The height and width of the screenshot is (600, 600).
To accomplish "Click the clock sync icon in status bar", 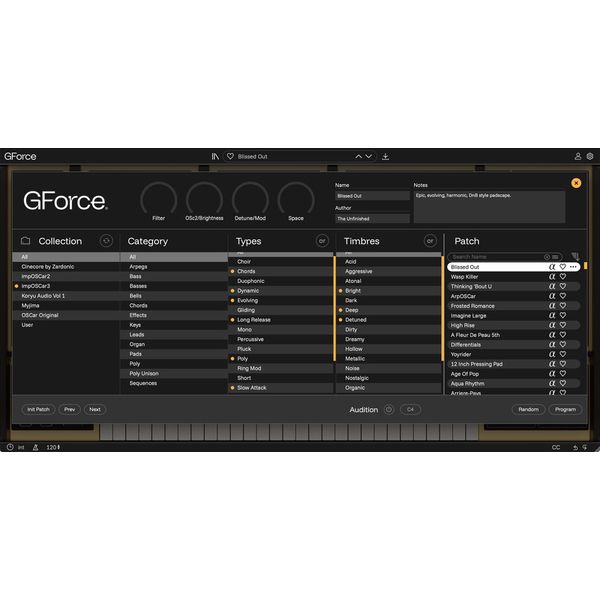I will tap(10, 447).
